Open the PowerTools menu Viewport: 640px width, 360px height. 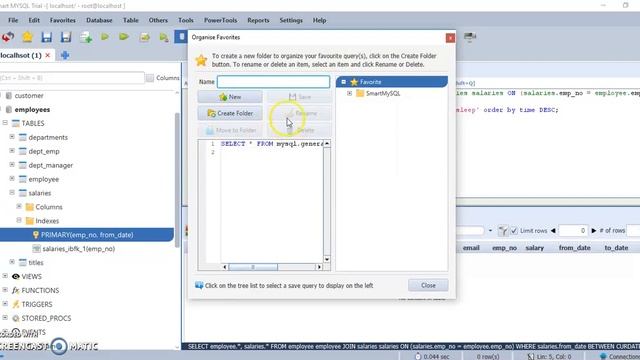220,20
